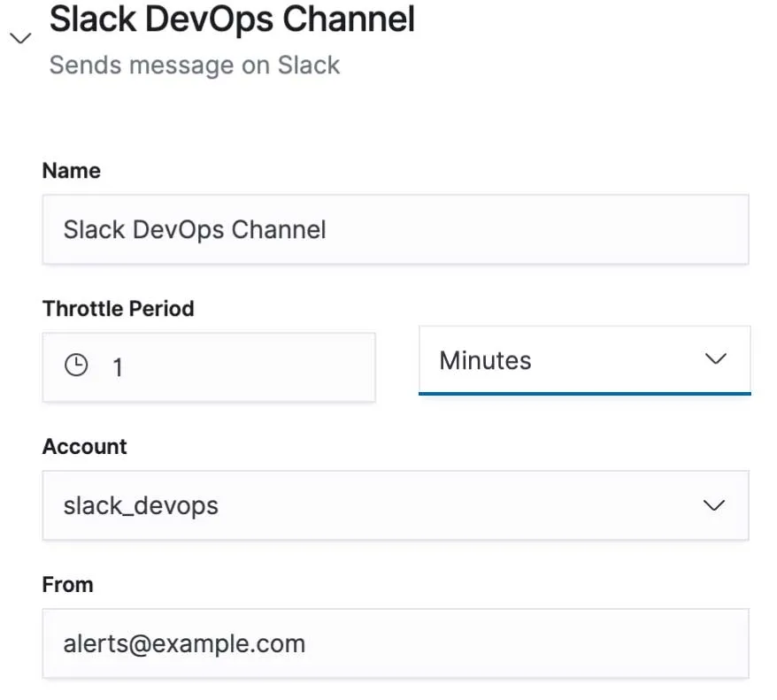Click the Slack DevOps Channel heading

(232, 19)
